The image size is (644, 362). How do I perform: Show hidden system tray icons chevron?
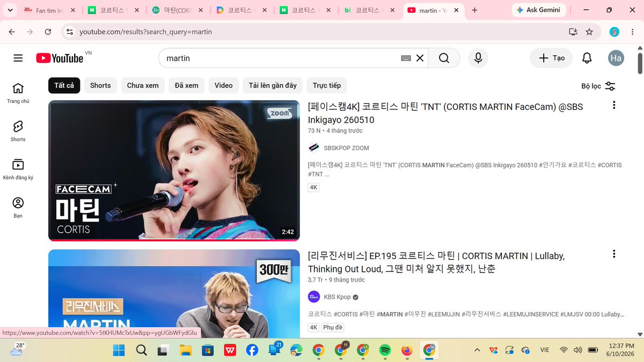tap(477, 350)
